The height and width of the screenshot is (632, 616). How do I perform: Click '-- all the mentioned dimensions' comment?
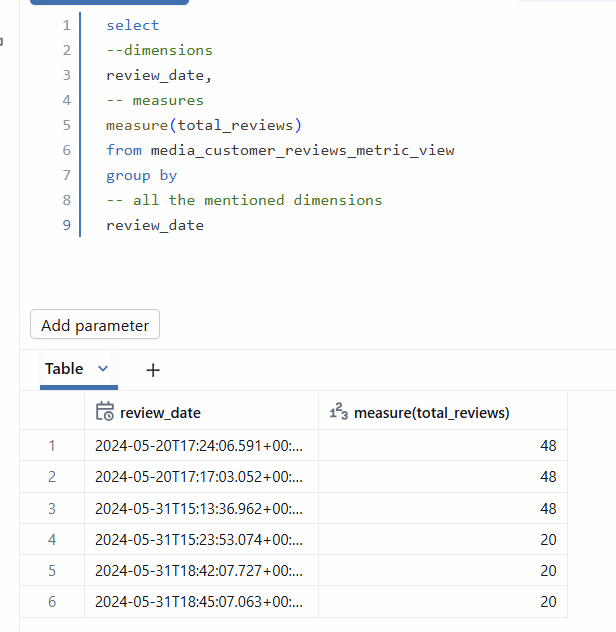(244, 200)
